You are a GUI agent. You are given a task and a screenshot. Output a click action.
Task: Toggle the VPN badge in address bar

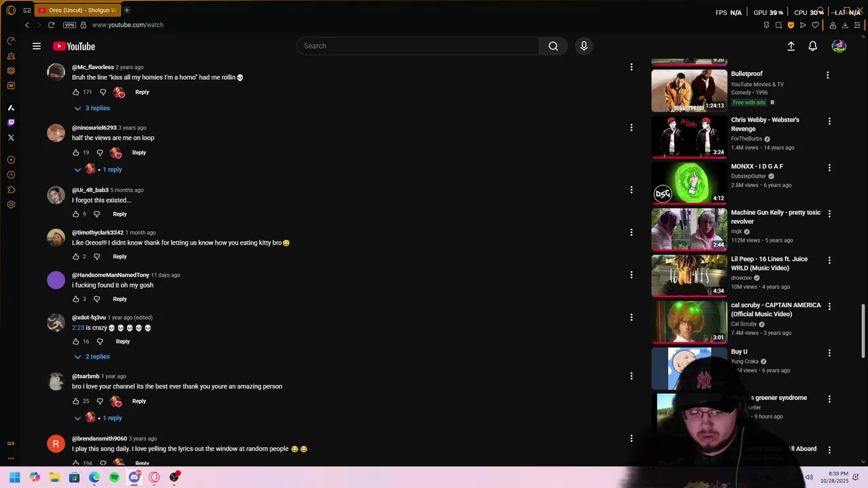(69, 25)
